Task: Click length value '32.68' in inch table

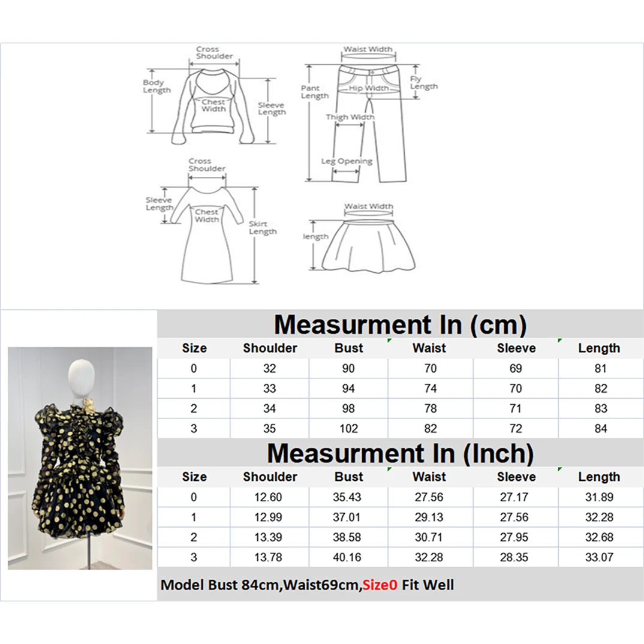Action: [599, 537]
